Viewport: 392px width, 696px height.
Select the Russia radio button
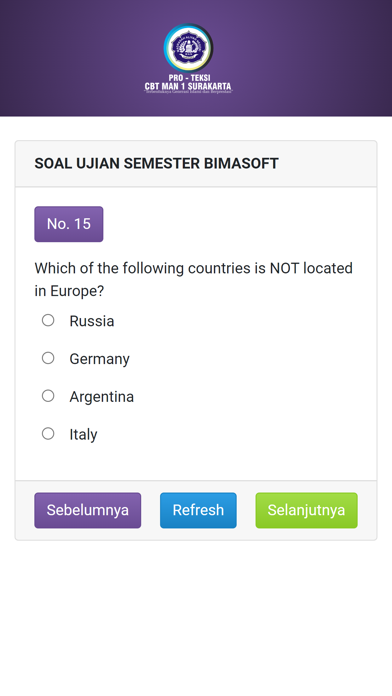pyautogui.click(x=48, y=320)
